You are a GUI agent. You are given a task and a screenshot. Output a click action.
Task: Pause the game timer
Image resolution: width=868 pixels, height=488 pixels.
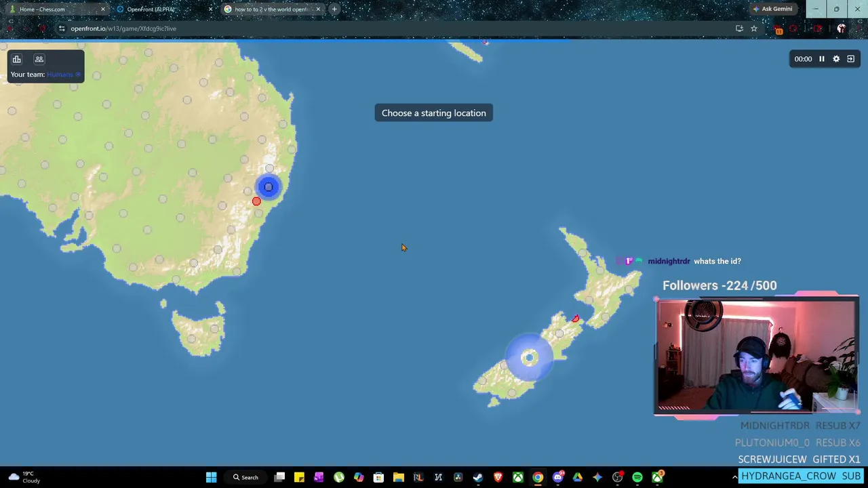coord(821,59)
